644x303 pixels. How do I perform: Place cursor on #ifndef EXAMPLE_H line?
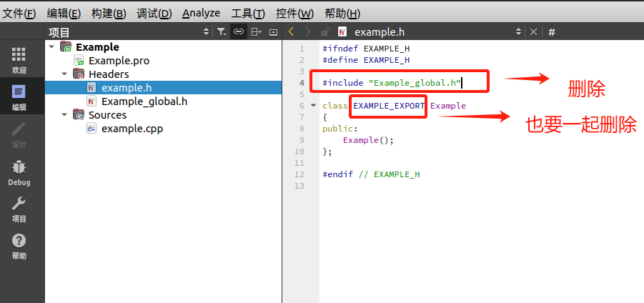366,49
